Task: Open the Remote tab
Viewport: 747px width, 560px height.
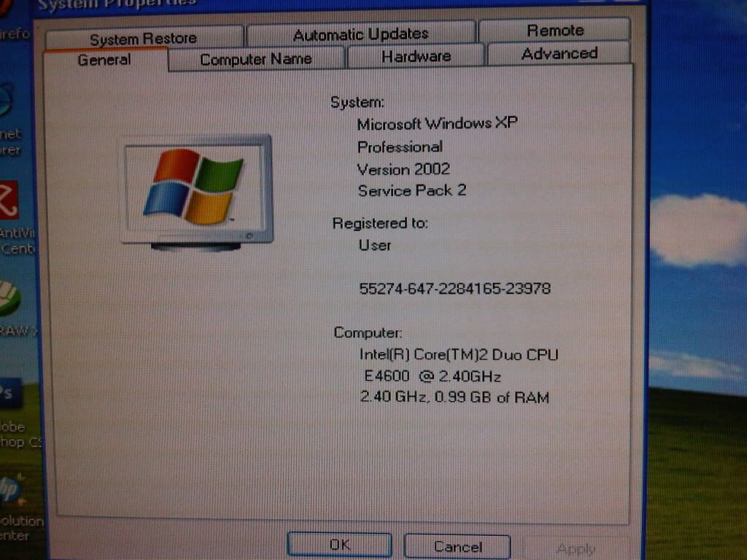Action: coord(555,30)
